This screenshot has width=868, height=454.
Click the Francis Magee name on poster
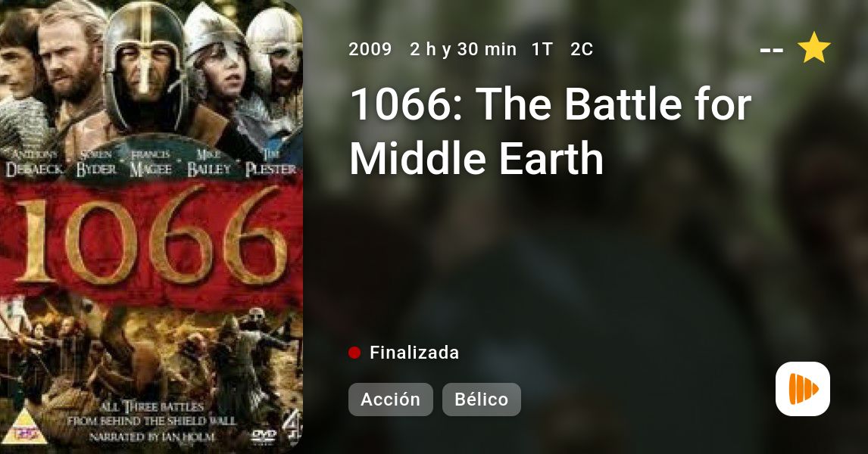(x=151, y=163)
